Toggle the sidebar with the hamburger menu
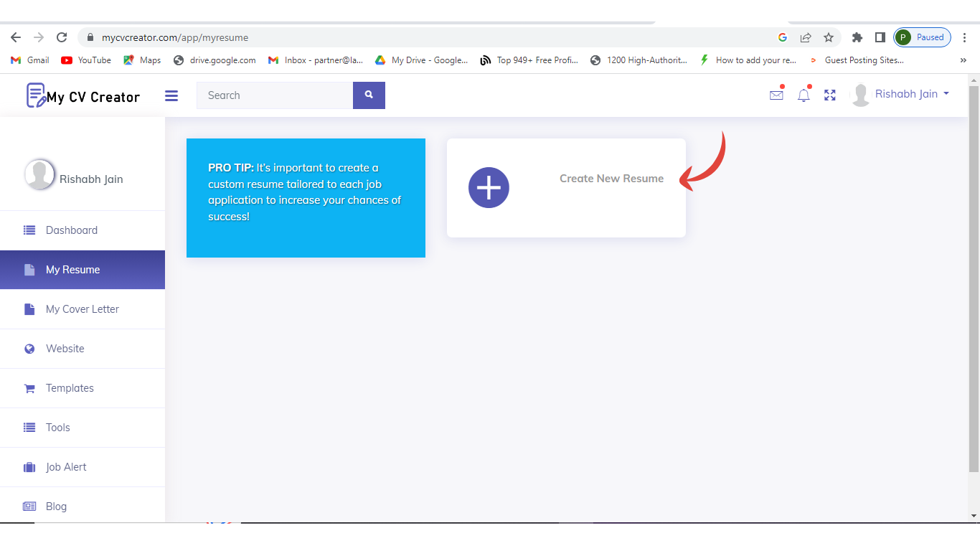 pyautogui.click(x=171, y=95)
